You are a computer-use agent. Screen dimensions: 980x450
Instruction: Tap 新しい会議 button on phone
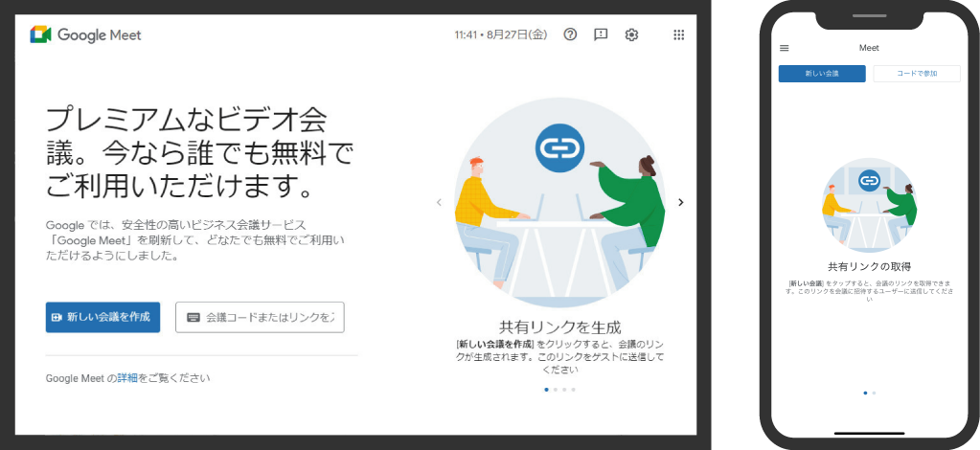(822, 74)
